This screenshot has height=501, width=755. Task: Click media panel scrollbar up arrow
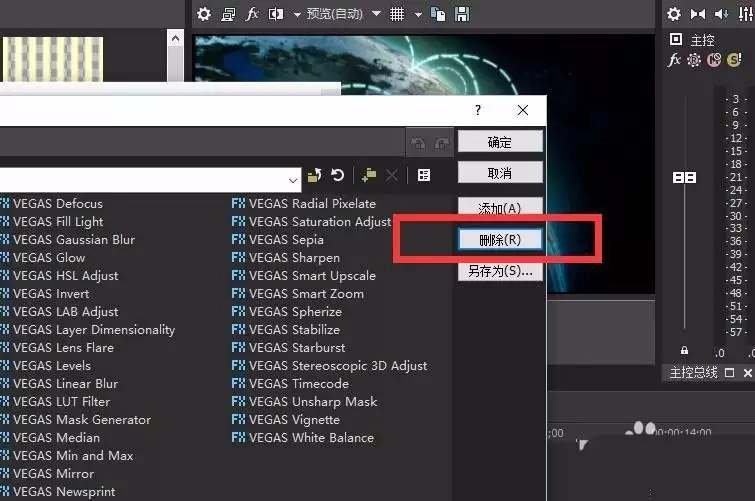point(175,39)
